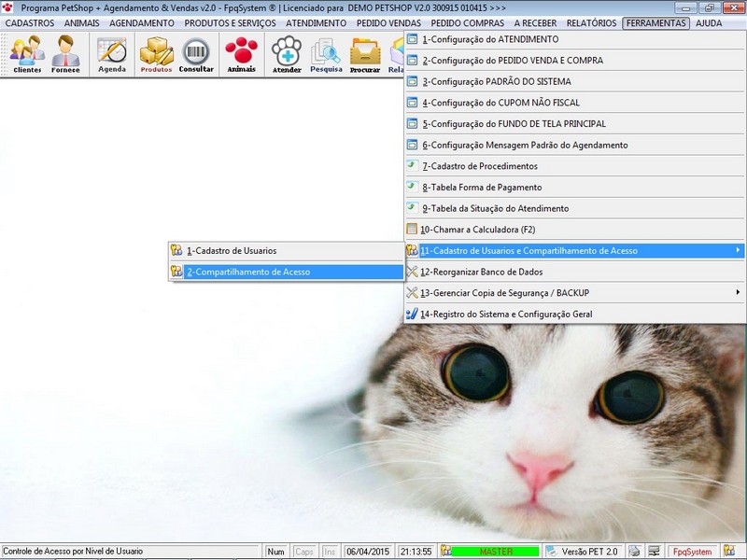Open the Clientes toolbar icon
Screen dimensions: 747x560
pos(27,54)
